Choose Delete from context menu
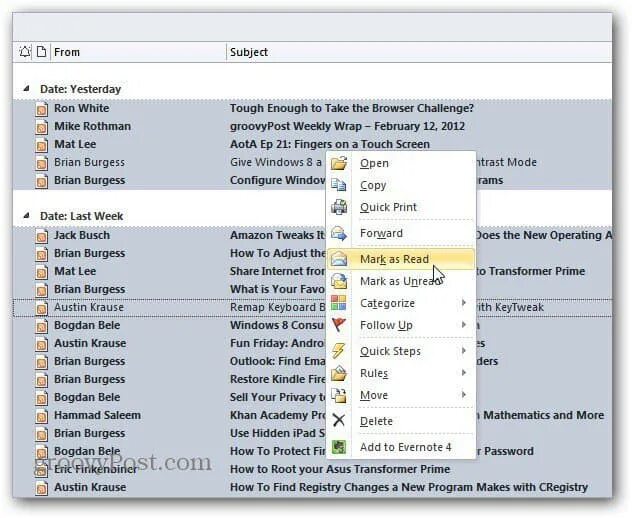The image size is (632, 518). click(400, 421)
